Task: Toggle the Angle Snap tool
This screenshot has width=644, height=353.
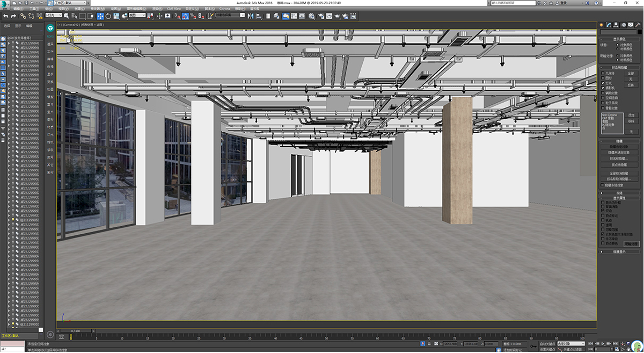Action: [x=185, y=16]
